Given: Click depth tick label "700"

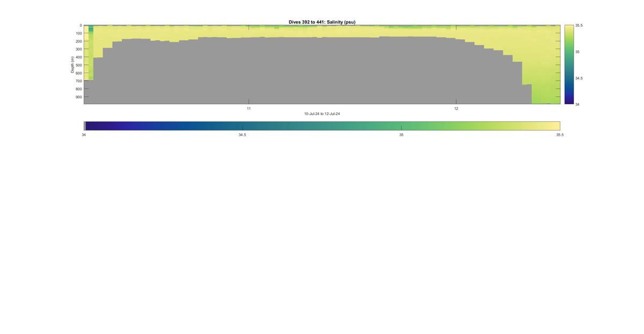Looking at the screenshot, I should pos(78,81).
